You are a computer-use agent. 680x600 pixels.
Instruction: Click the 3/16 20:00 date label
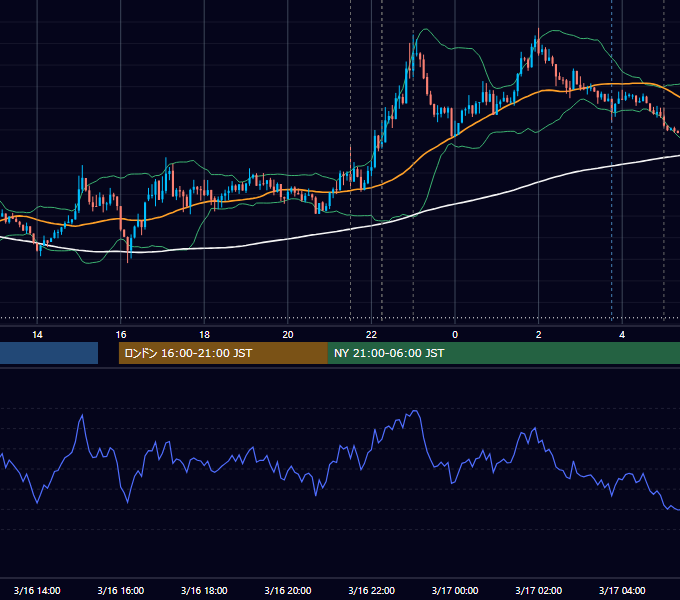288,590
